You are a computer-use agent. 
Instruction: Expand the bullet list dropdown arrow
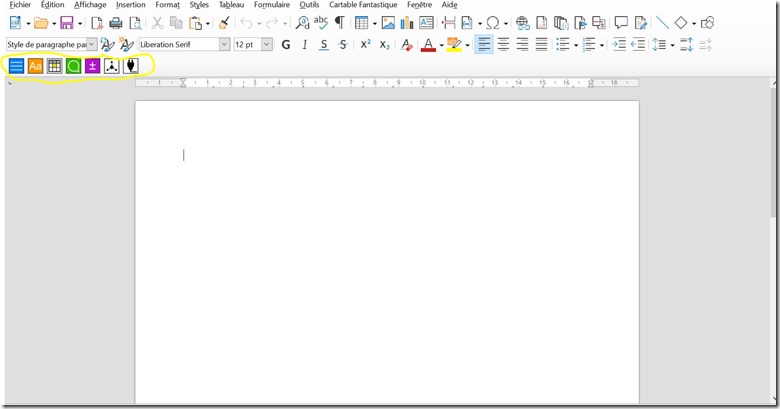(x=576, y=45)
